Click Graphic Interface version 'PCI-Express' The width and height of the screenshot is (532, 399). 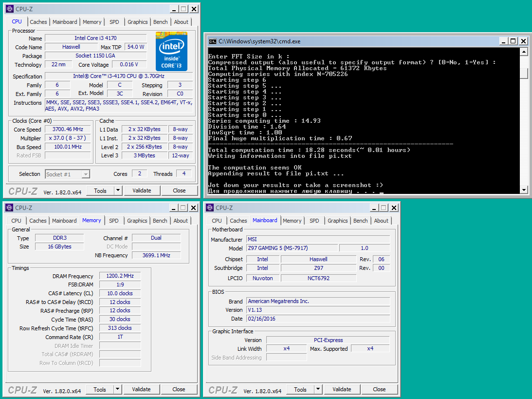tap(328, 340)
